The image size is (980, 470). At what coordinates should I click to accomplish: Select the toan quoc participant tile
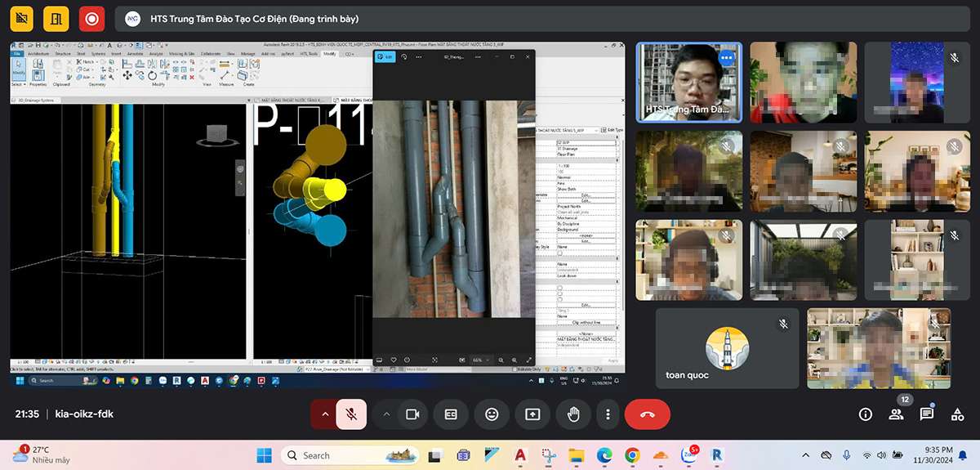click(x=728, y=348)
